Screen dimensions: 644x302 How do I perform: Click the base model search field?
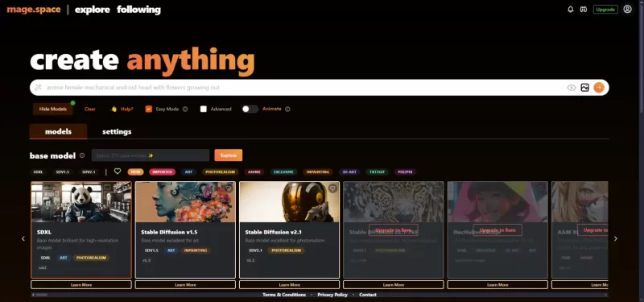point(151,155)
